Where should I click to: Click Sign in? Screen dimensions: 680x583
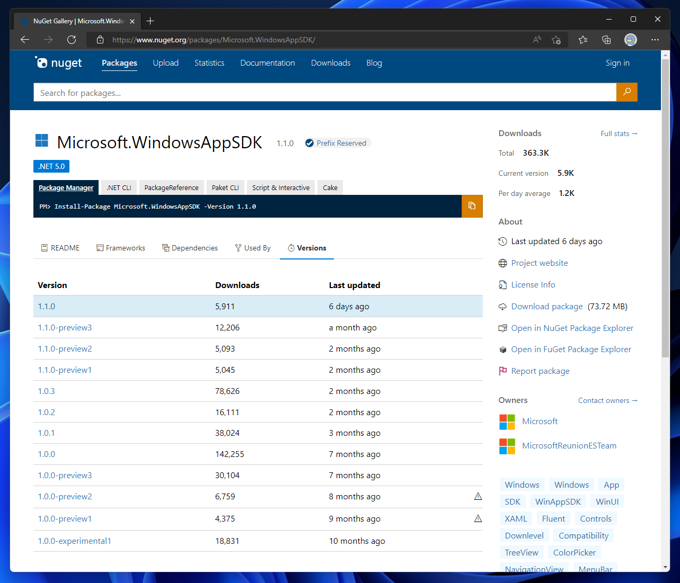coord(617,63)
